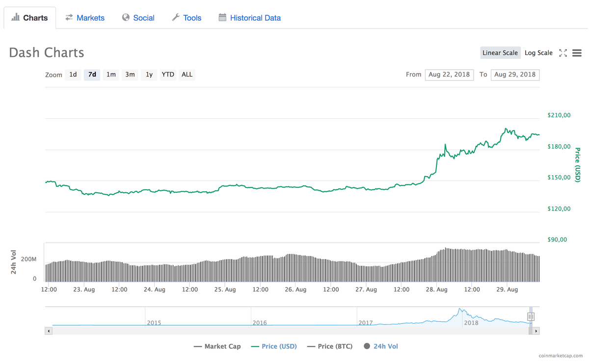Click the 2016 label in navigator timeline
This screenshot has height=364, width=589.
click(260, 323)
